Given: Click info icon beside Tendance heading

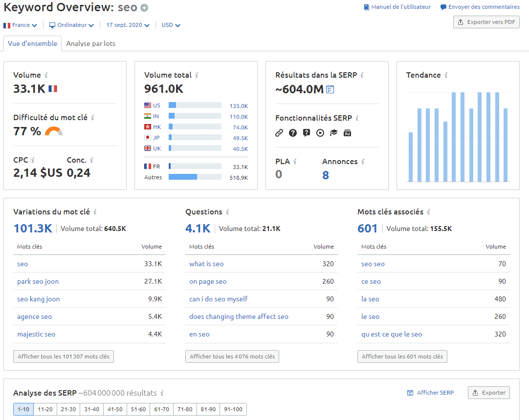Looking at the screenshot, I should pyautogui.click(x=446, y=75).
